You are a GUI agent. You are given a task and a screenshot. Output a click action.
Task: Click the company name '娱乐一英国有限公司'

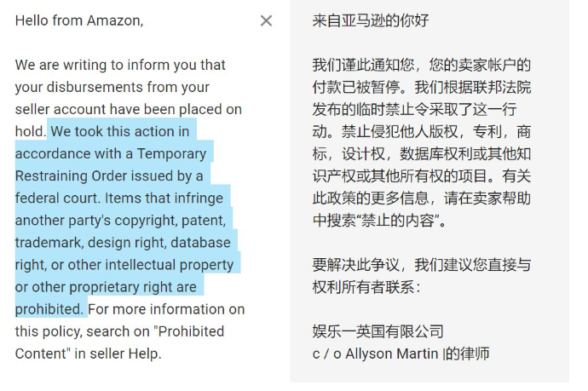[x=378, y=331]
